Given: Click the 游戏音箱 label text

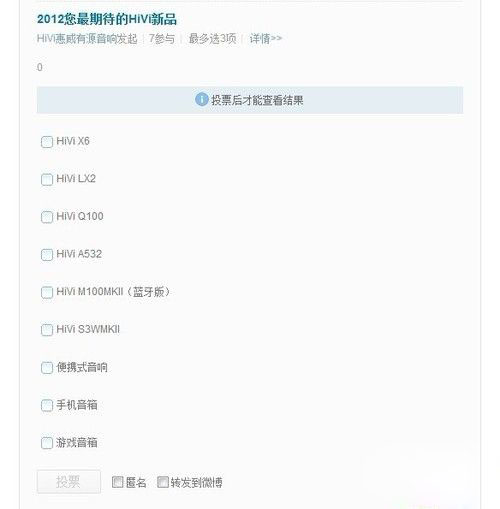Looking at the screenshot, I should [x=77, y=443].
